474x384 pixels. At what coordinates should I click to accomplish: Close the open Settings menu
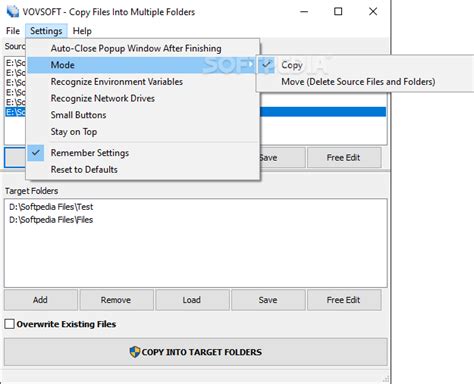(x=46, y=31)
